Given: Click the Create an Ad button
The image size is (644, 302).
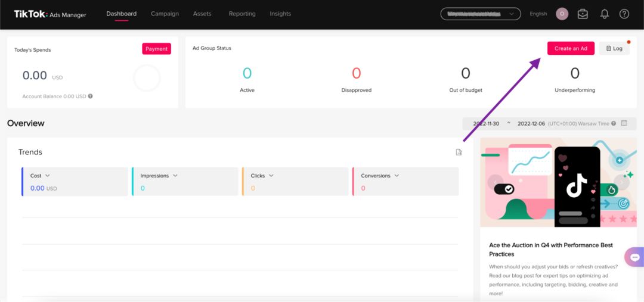Looking at the screenshot, I should (x=571, y=48).
